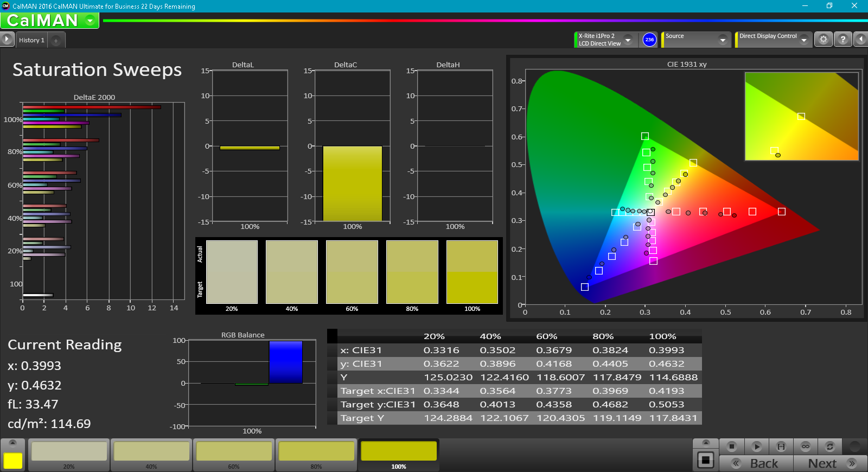Screen dimensions: 868x472
Task: Click the Back button
Action: [x=756, y=463]
